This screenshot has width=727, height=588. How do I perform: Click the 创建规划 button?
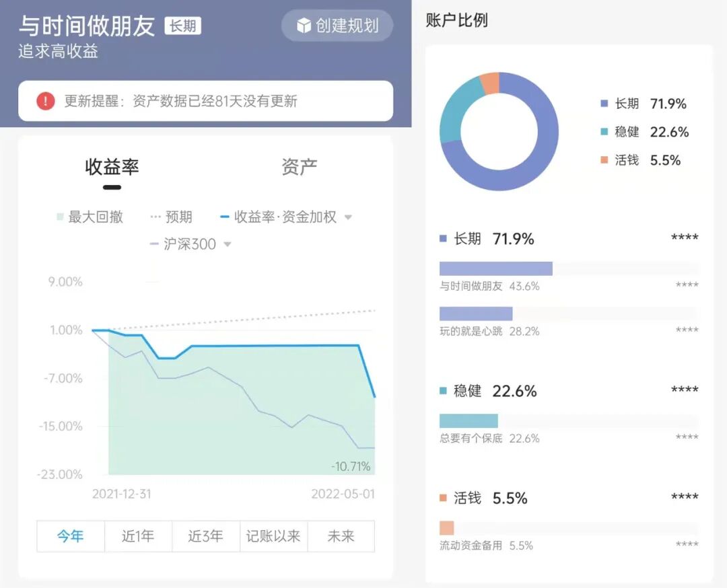337,26
